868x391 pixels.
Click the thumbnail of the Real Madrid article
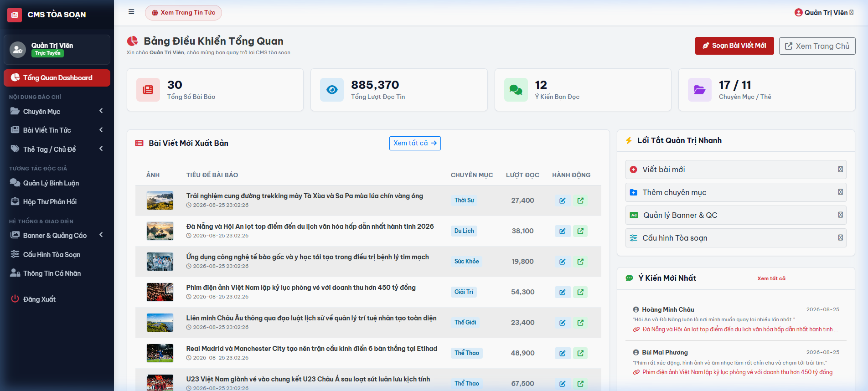pos(160,353)
